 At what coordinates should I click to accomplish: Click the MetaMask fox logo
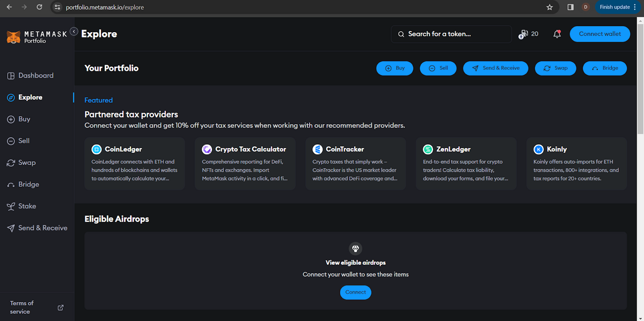point(13,36)
